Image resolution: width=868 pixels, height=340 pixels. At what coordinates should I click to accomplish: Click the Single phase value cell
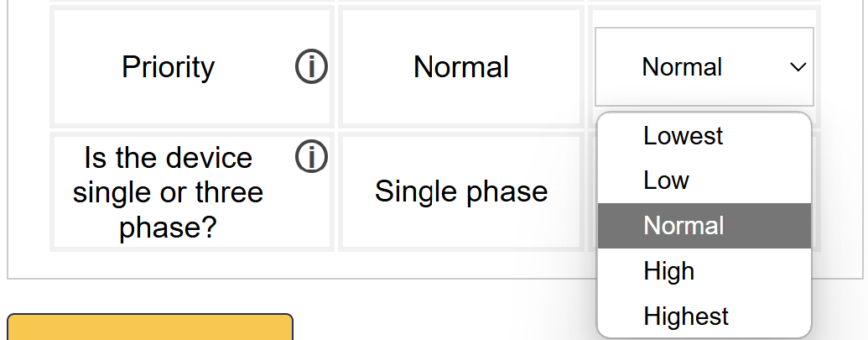(460, 191)
